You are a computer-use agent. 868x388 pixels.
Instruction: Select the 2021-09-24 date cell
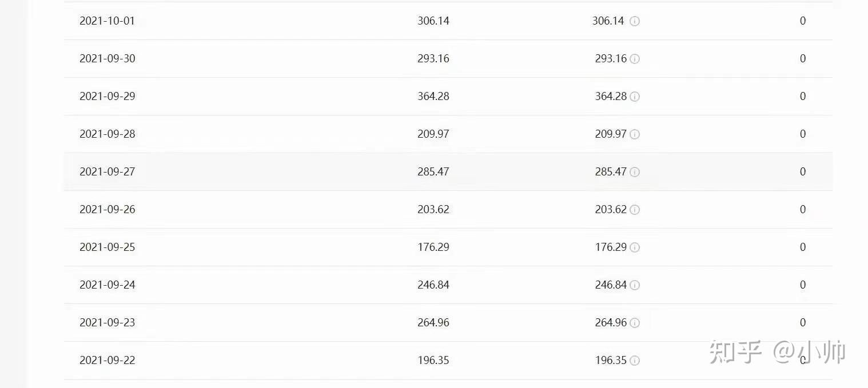107,285
